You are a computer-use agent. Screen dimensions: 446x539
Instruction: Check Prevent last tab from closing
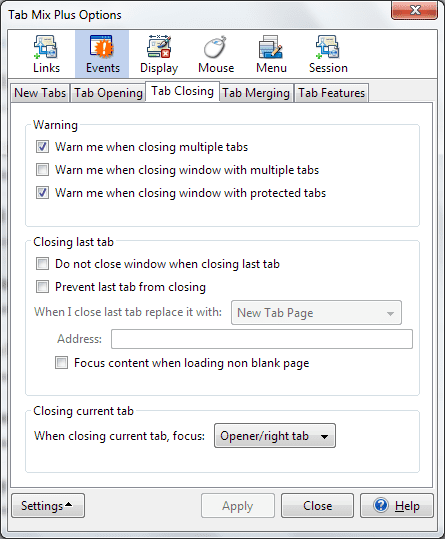[42, 287]
